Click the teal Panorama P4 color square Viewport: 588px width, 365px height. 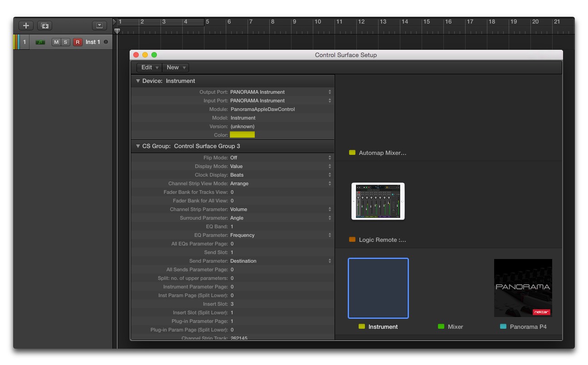pyautogui.click(x=503, y=327)
